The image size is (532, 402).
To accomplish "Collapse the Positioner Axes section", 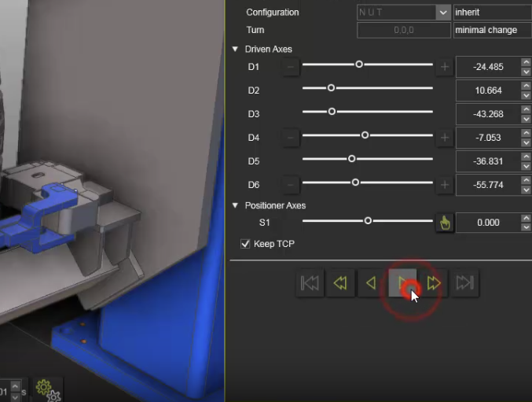I will pyautogui.click(x=236, y=205).
